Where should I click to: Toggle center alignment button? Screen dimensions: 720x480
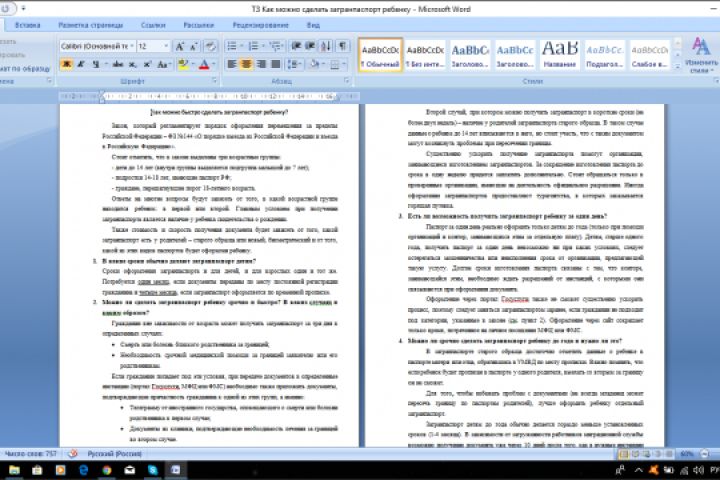point(247,64)
